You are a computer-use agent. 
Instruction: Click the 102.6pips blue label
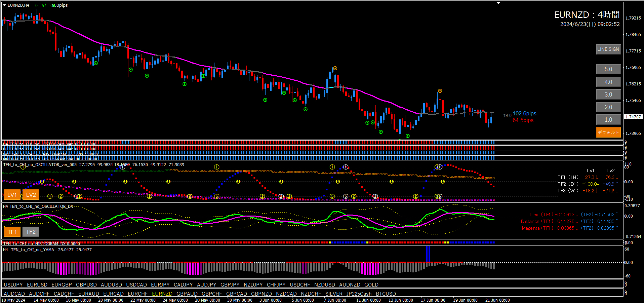[524, 114]
